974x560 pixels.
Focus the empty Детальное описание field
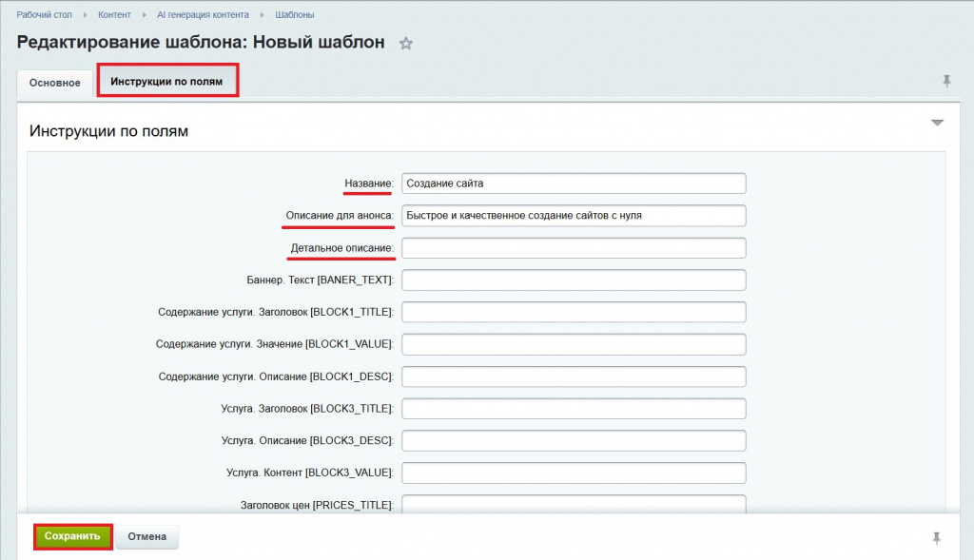(x=574, y=248)
